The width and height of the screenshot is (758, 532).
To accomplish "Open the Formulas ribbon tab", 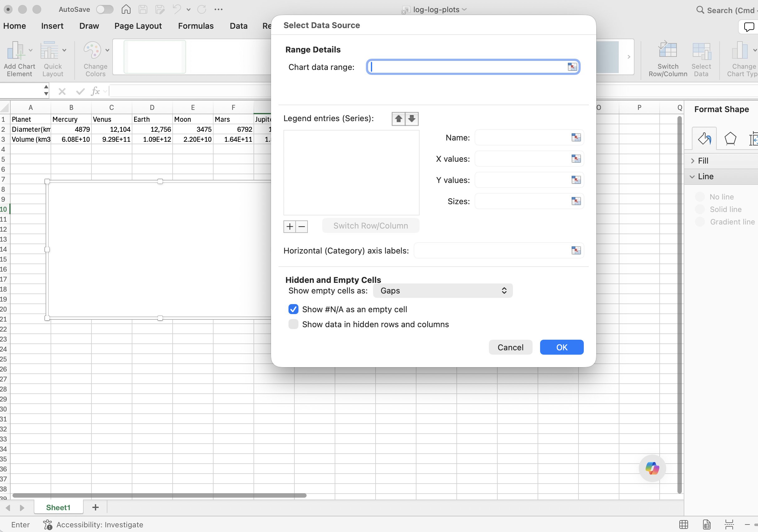I will pos(196,26).
